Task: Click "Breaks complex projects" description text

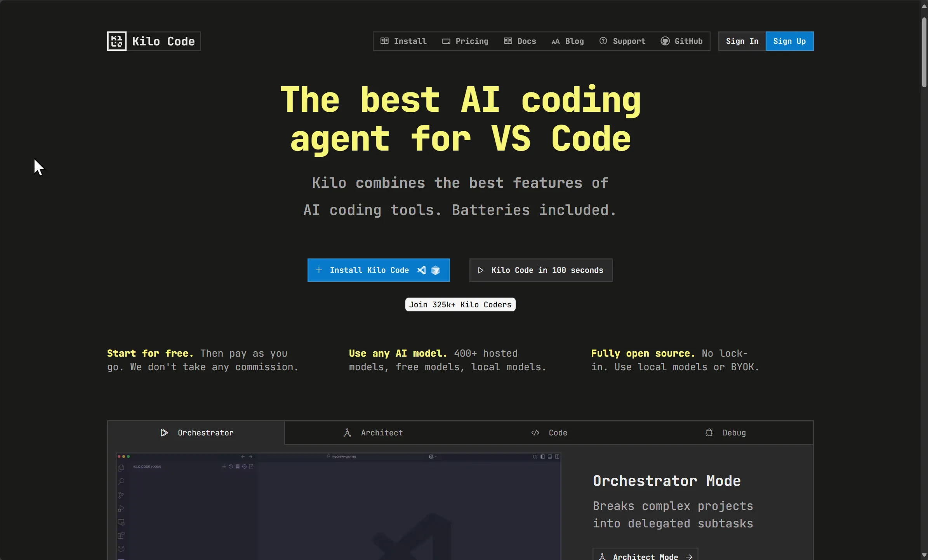Action: (673, 506)
